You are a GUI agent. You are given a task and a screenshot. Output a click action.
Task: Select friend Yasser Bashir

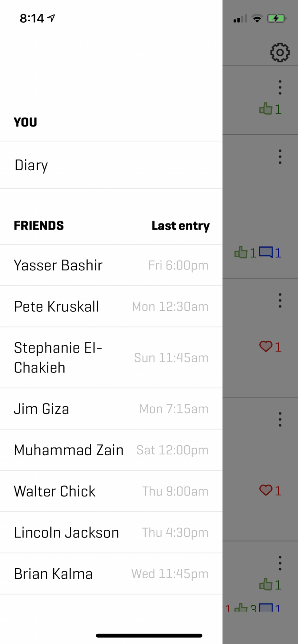pyautogui.click(x=111, y=265)
